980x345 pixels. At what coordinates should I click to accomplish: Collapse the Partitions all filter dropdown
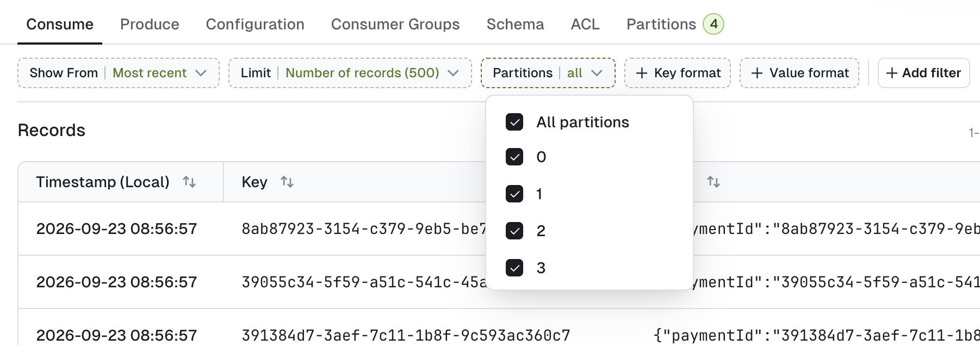tap(548, 73)
